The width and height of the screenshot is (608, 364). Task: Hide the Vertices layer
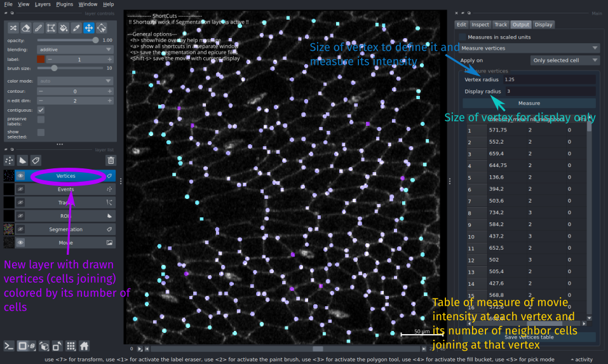pyautogui.click(x=20, y=176)
